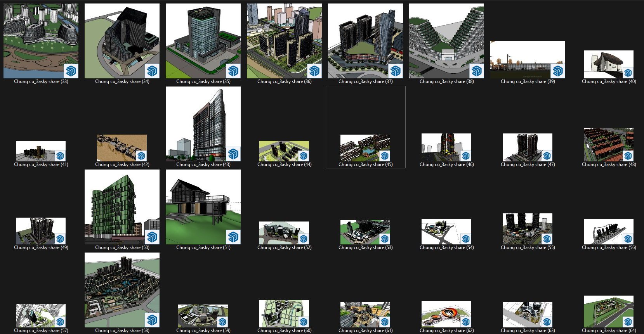Click SketchUp badge on file (58) thumbnail

tap(152, 320)
